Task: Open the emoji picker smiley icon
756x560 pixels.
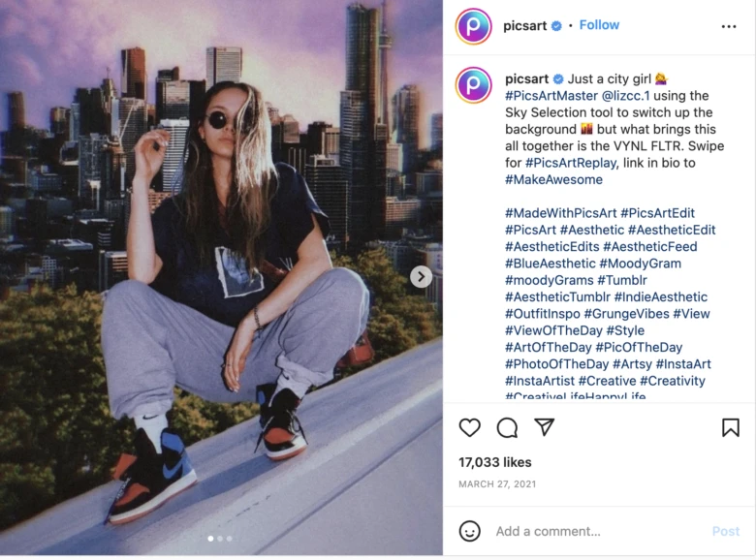Action: coord(470,531)
